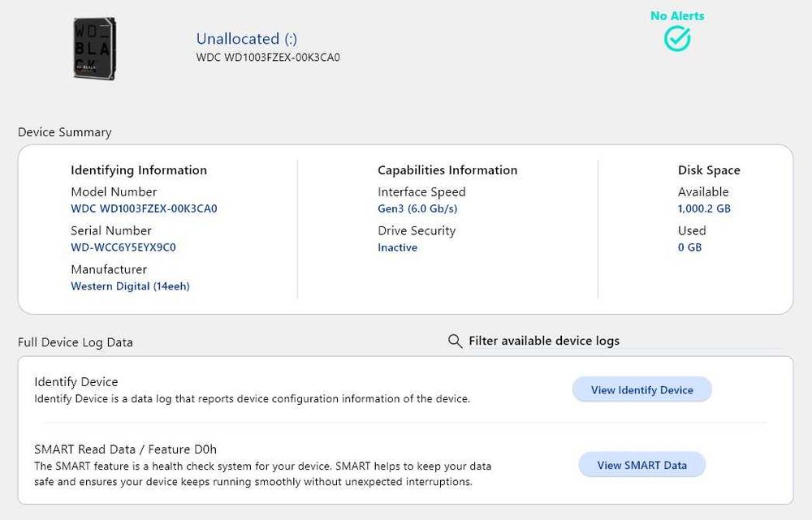Select the Identify Device log entry title

(x=76, y=382)
